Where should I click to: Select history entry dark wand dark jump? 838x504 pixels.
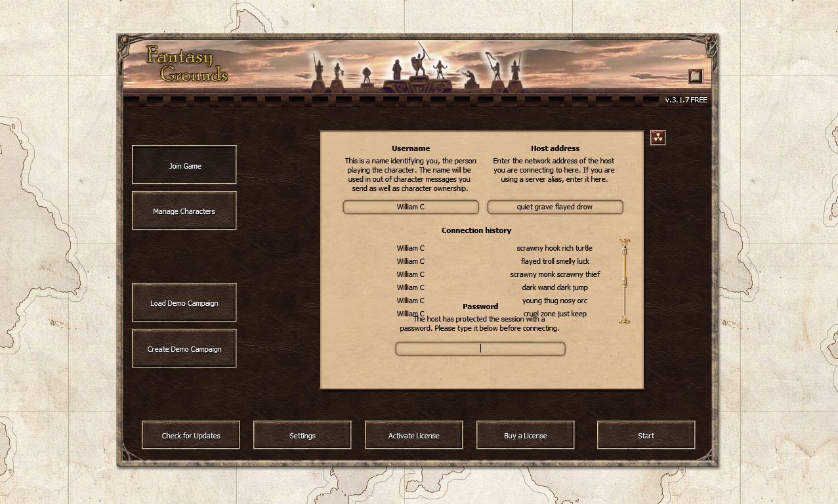[x=555, y=287]
